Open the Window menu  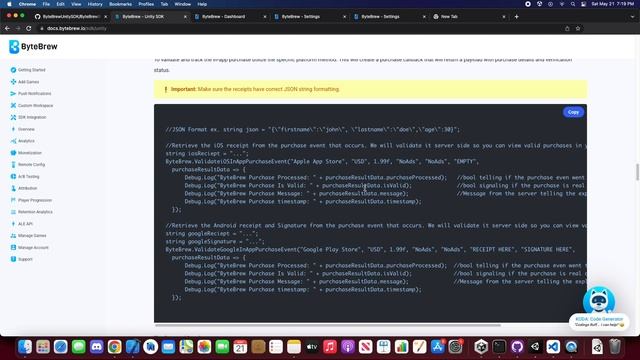coord(182,4)
